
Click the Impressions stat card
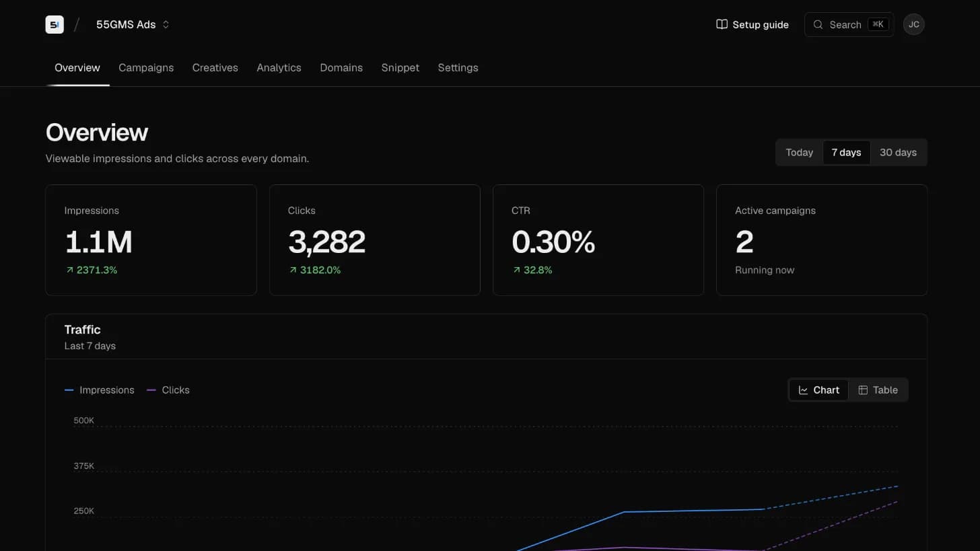pos(151,240)
